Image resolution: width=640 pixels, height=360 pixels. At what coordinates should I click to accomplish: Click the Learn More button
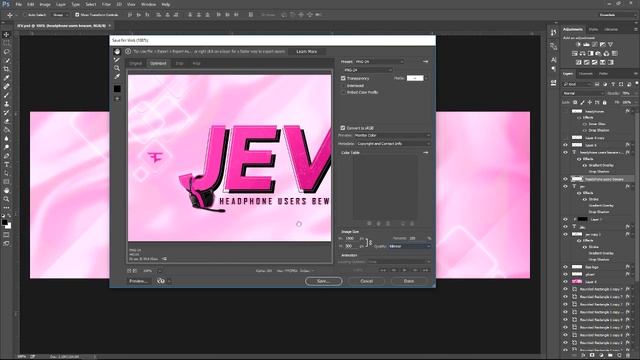(x=307, y=51)
